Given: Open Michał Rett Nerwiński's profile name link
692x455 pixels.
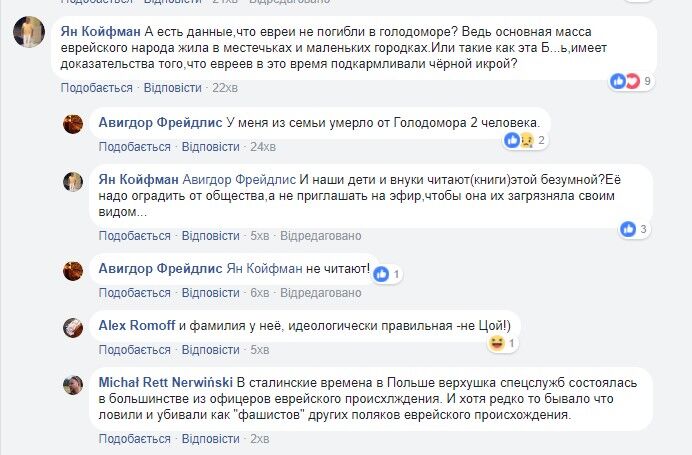Looking at the screenshot, I should 166,383.
